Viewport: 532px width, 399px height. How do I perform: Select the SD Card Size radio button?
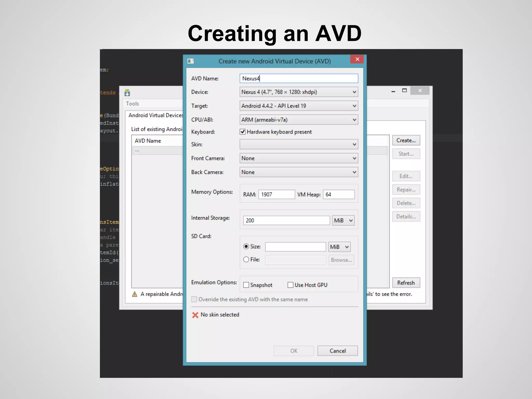(x=246, y=246)
